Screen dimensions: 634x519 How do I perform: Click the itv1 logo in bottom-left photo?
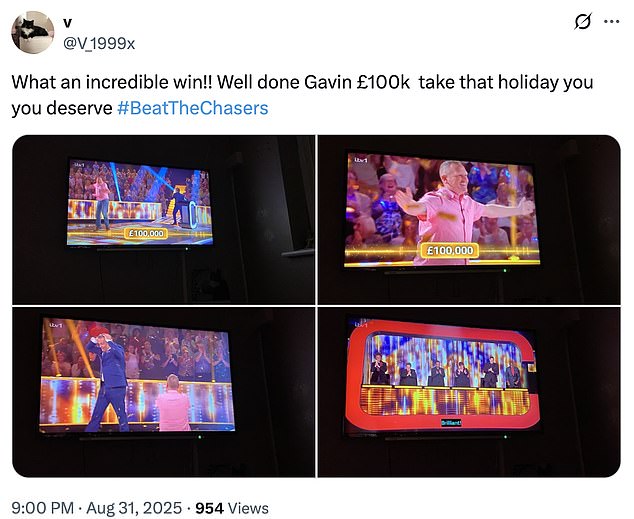pos(55,325)
